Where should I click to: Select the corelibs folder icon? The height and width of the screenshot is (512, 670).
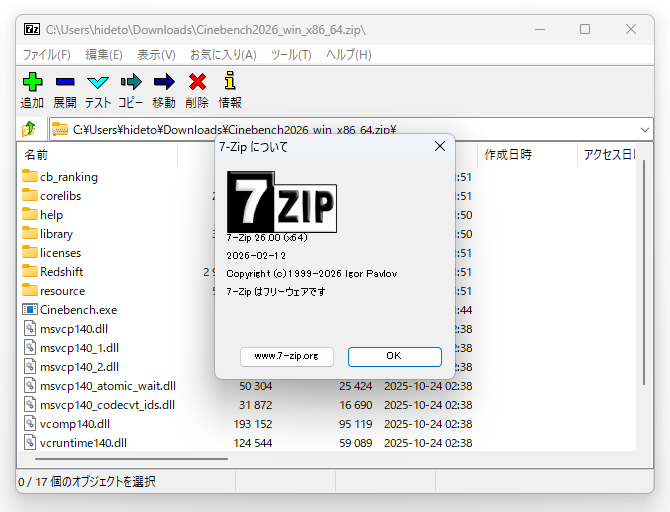coord(29,195)
